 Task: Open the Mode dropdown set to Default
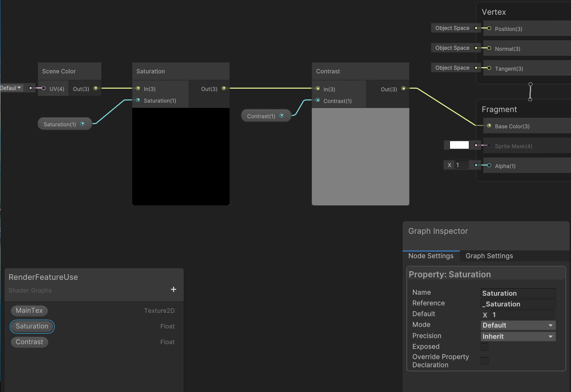(x=518, y=325)
